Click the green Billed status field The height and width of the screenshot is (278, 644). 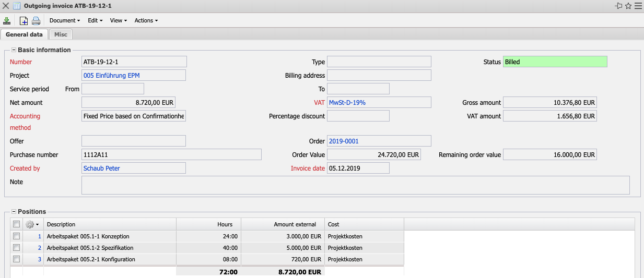tap(555, 62)
